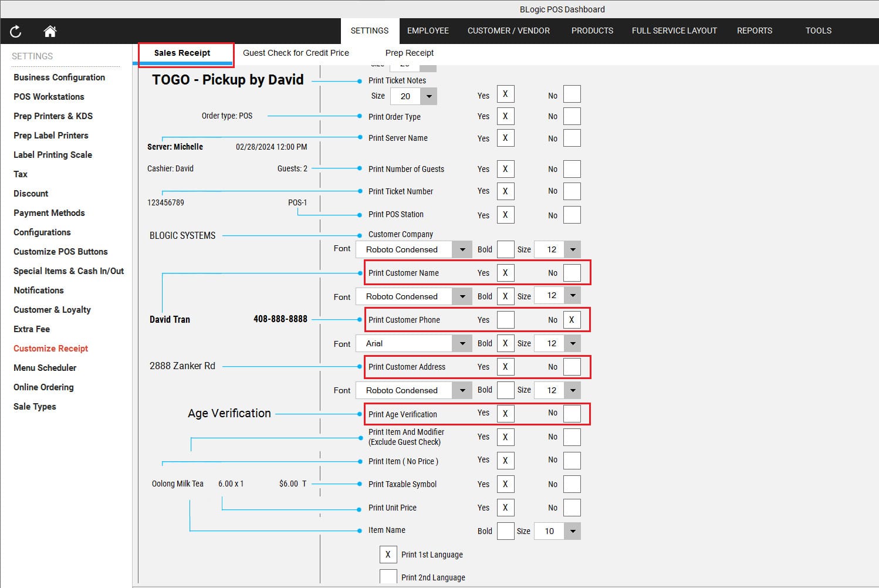Go to Business Configuration settings
The height and width of the screenshot is (588, 879).
(x=59, y=77)
